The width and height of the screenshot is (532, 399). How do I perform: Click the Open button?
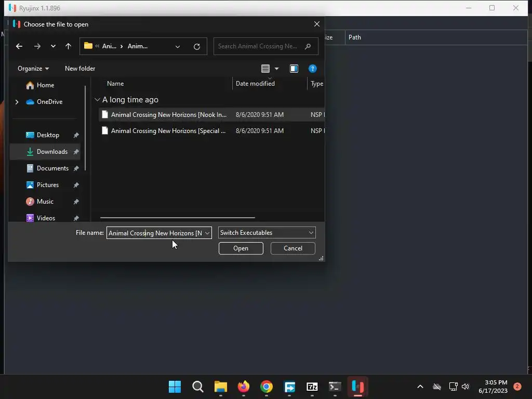[241, 248]
